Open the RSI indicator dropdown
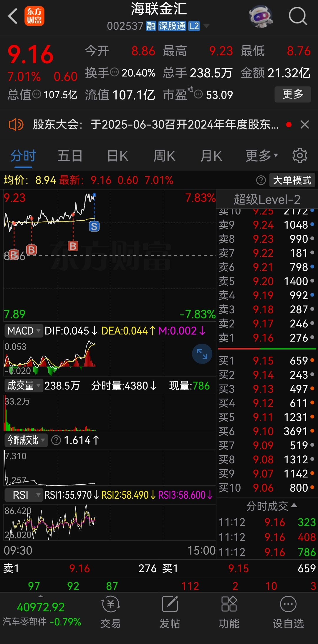The image size is (318, 644). (24, 495)
